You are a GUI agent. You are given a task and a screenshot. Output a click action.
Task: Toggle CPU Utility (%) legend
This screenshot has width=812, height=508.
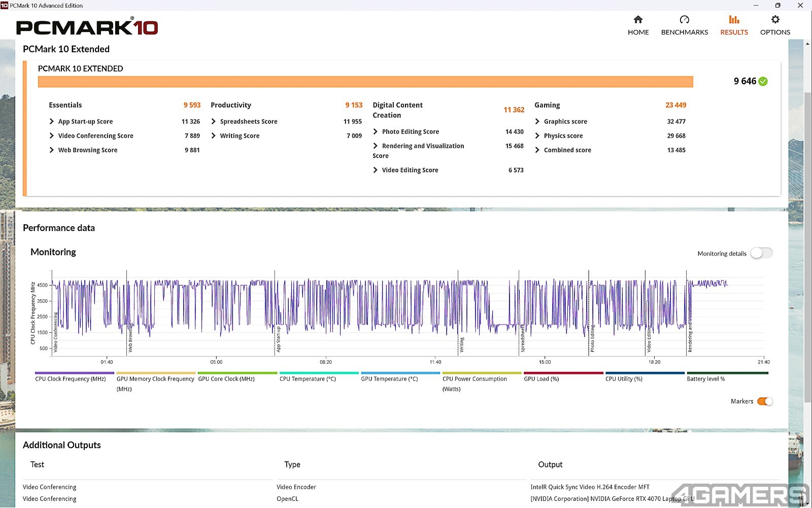click(x=645, y=377)
